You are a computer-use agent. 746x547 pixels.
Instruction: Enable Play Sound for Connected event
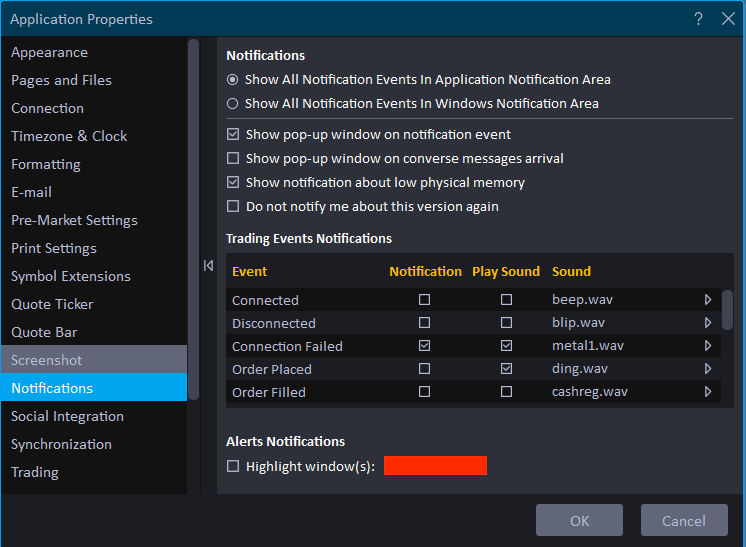click(x=506, y=300)
